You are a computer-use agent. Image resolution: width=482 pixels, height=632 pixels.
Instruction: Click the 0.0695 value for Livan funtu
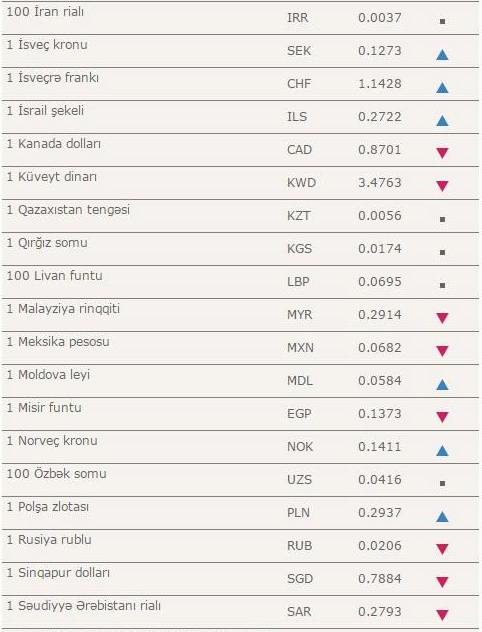point(380,281)
